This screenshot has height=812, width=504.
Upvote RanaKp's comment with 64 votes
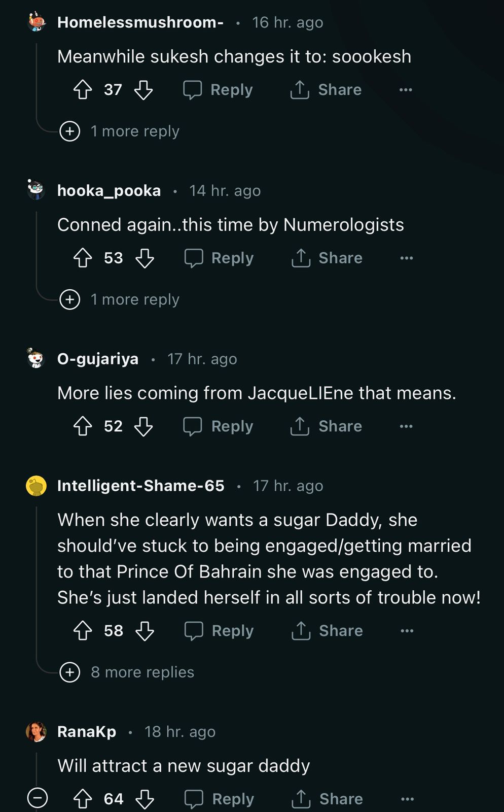tap(83, 799)
